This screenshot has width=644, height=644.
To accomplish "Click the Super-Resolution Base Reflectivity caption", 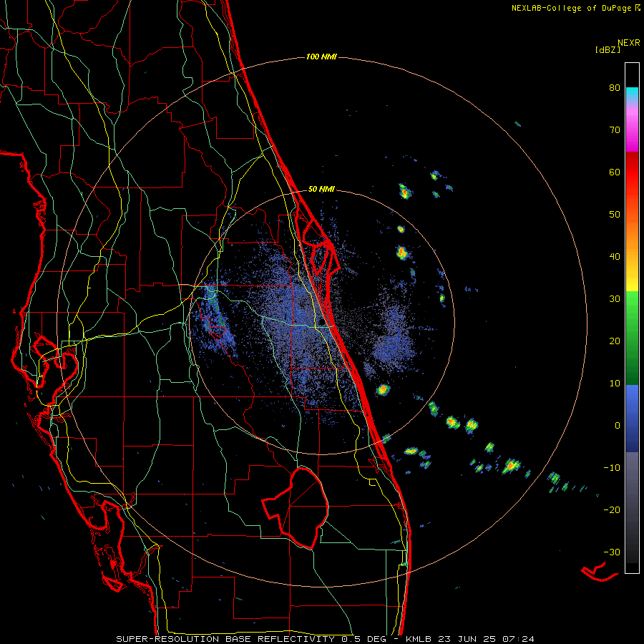I will point(225,639).
